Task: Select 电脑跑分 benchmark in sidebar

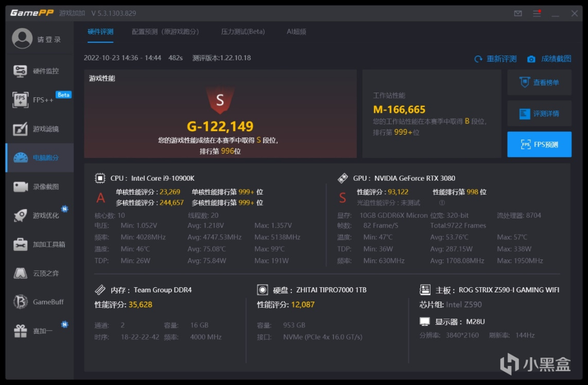Action: tap(40, 157)
